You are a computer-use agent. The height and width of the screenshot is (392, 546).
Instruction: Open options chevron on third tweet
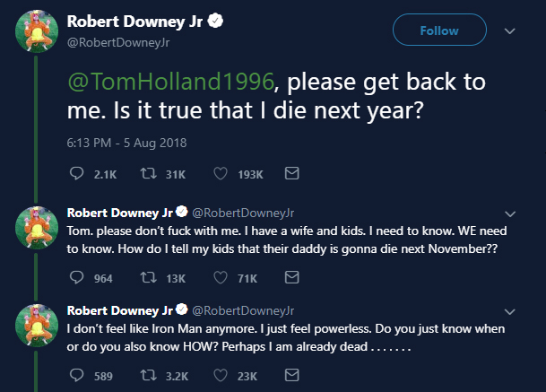click(510, 311)
